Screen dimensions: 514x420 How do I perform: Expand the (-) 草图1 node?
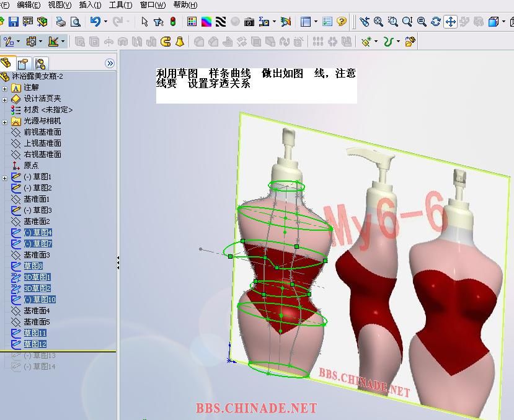(x=4, y=178)
